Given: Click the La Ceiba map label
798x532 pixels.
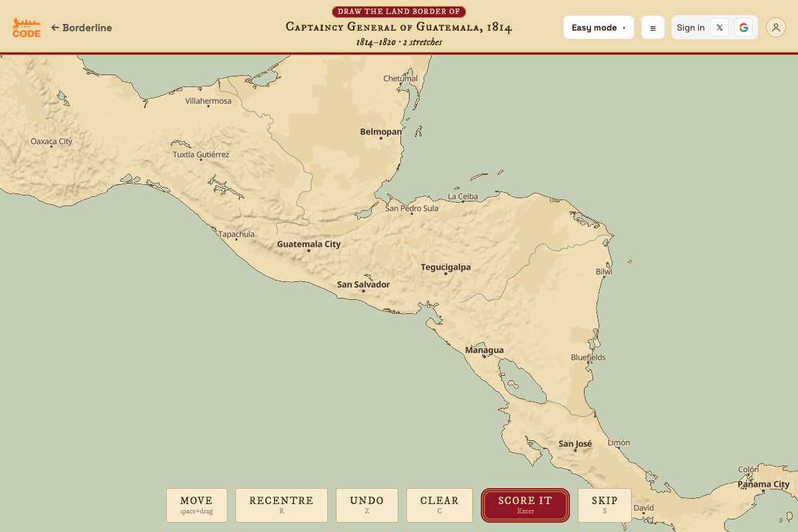Looking at the screenshot, I should pos(463,197).
